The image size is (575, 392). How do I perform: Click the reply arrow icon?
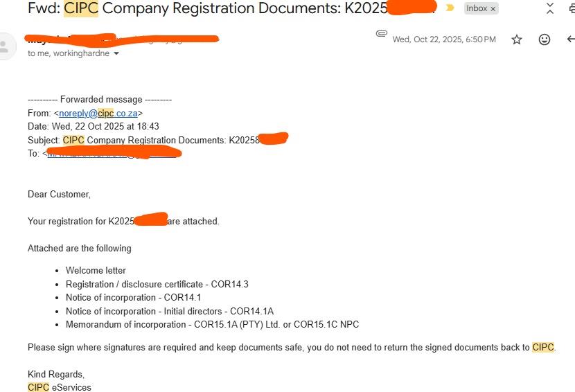(x=570, y=39)
